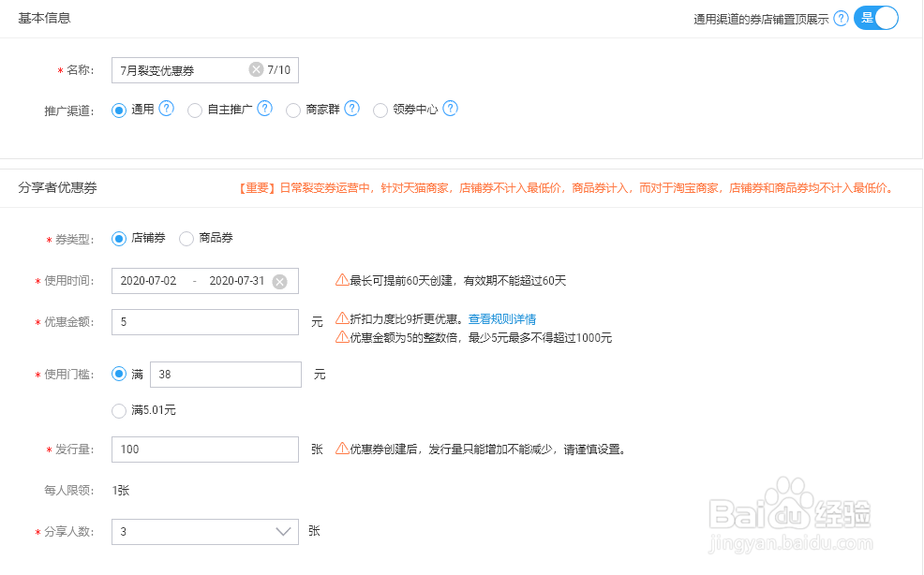The image size is (924, 575).
Task: Select the 商家群 promotion channel
Action: coord(293,110)
